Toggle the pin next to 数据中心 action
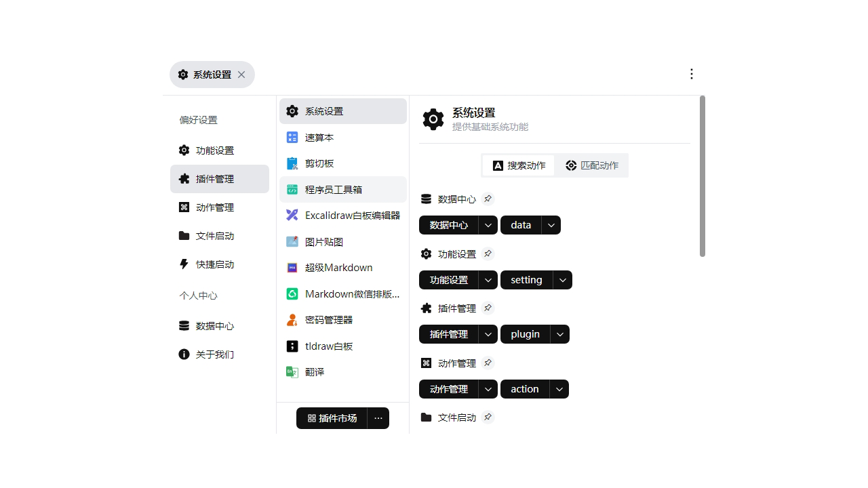 point(488,199)
